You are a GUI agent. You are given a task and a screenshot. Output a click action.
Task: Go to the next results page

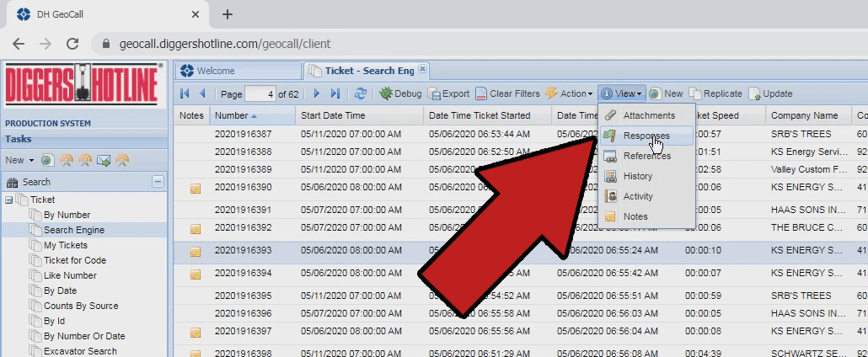coord(317,93)
